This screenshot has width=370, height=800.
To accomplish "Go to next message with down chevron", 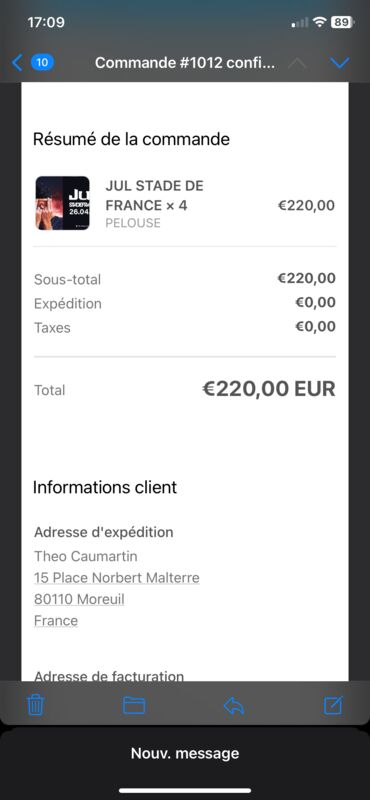I will (x=340, y=63).
